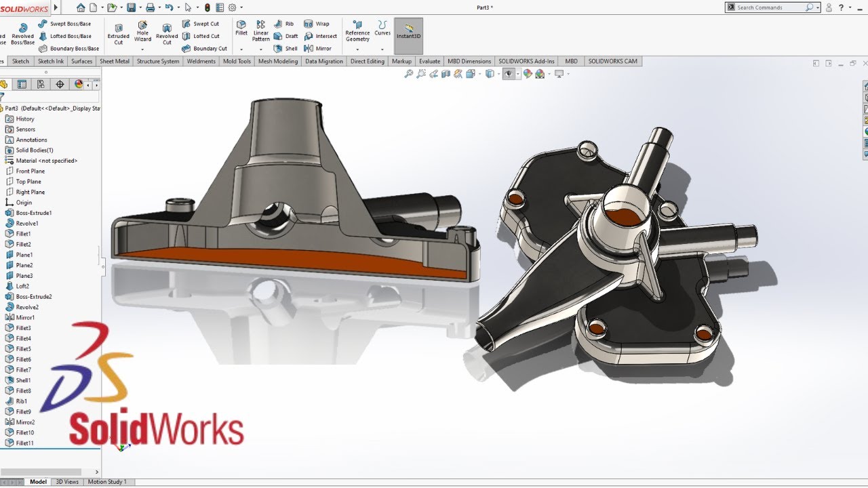
Task: Open the Home welcome icon
Action: [x=81, y=7]
